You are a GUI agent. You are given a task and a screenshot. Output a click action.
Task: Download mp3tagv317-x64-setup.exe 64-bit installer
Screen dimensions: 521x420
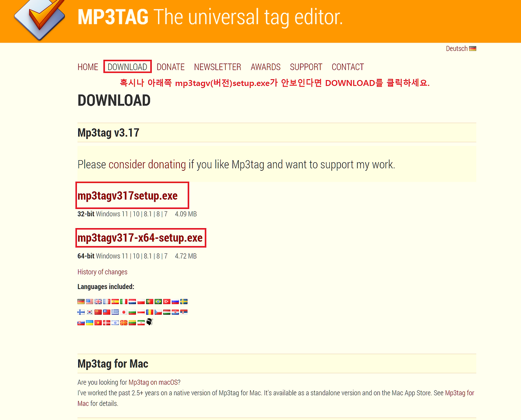click(140, 237)
